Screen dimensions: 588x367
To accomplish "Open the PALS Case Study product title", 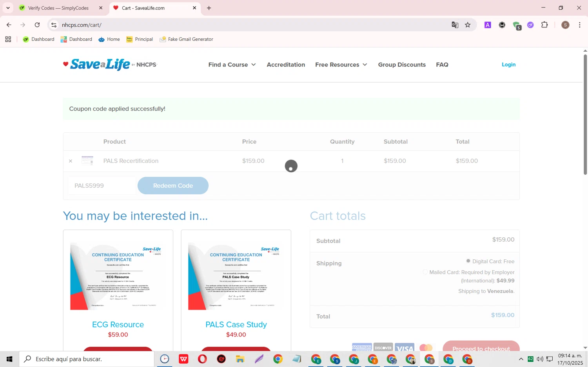I will (236, 324).
